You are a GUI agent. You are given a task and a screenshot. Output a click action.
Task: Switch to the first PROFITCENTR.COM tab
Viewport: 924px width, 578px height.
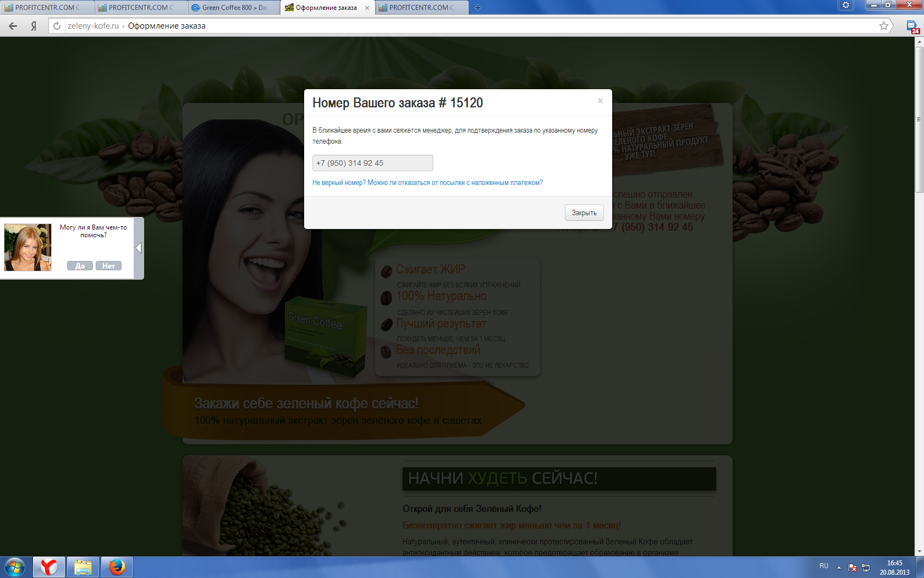[47, 8]
